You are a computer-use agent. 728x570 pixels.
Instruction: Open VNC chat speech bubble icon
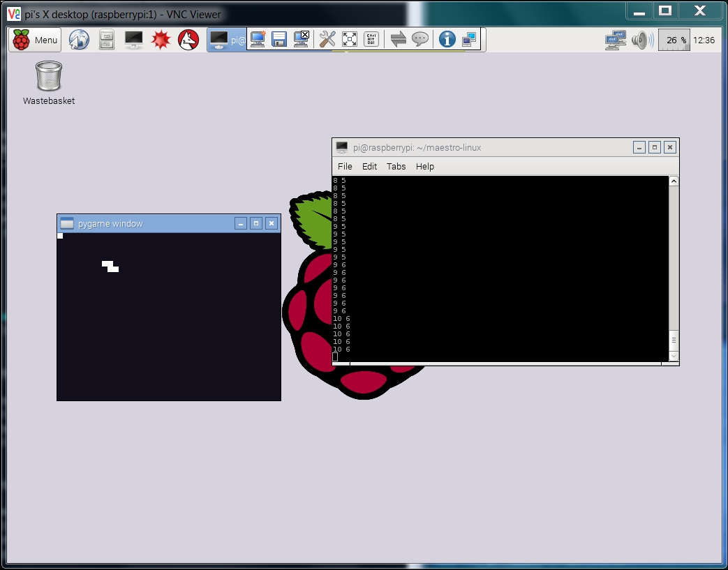[420, 40]
